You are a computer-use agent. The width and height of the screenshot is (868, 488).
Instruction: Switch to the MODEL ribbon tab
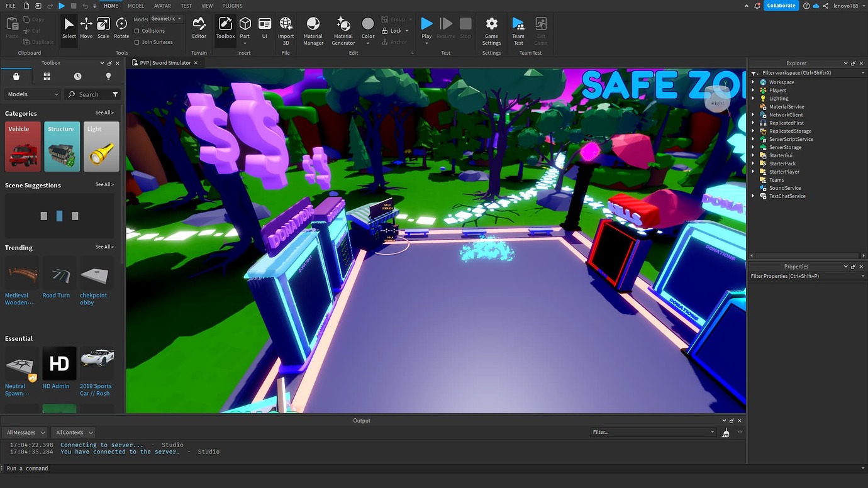coord(135,6)
